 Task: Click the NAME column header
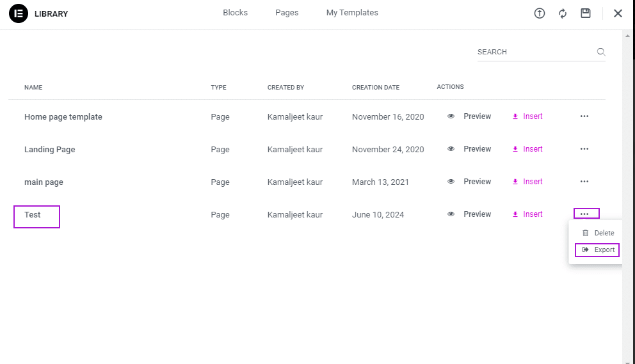(33, 88)
